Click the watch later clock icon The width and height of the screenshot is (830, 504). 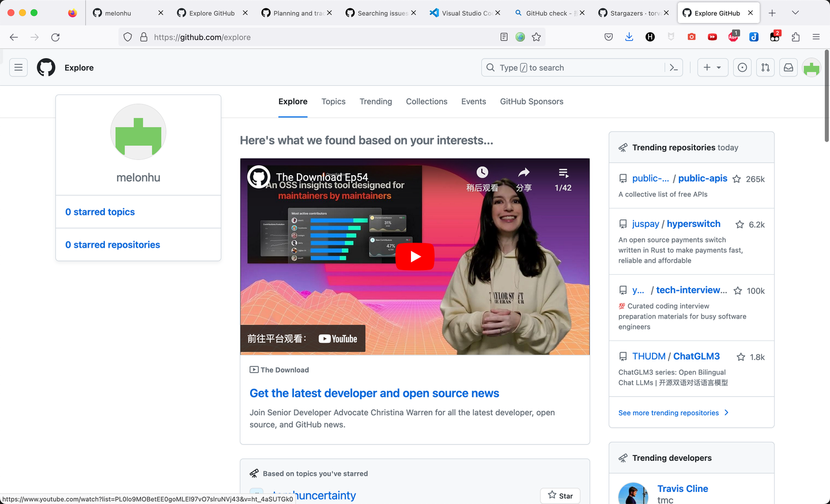[x=482, y=172]
